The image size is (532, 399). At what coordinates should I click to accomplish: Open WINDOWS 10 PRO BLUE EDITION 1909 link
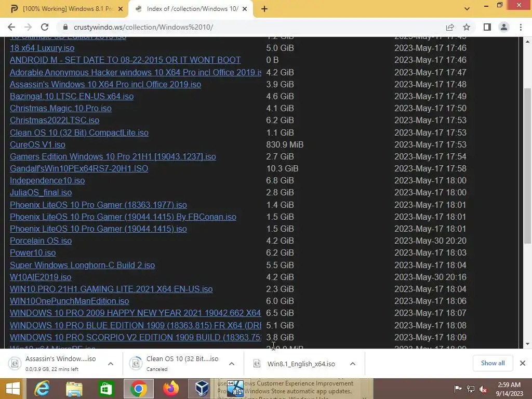tap(136, 325)
